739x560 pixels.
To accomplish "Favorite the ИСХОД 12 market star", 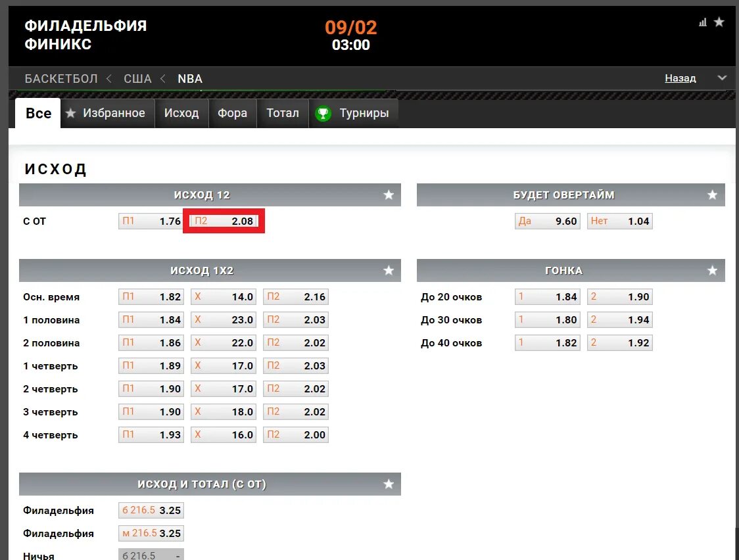I will point(389,195).
